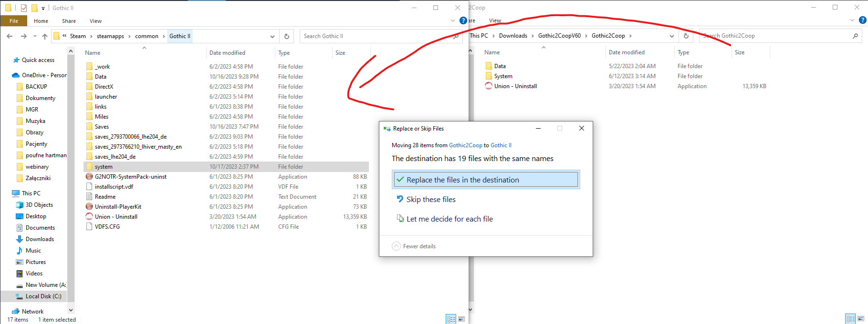Select the DirectX folder
This screenshot has height=324, width=868.
click(104, 87)
